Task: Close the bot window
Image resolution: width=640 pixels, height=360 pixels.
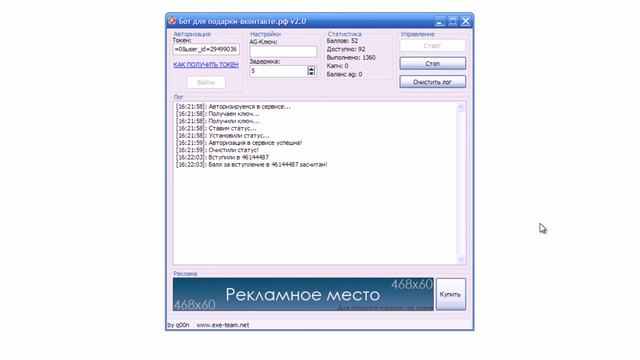Action: pyautogui.click(x=466, y=21)
